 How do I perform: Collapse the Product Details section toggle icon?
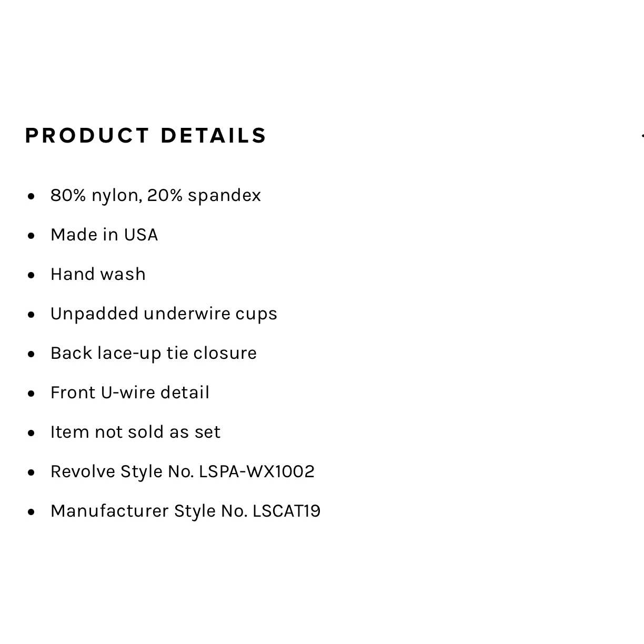click(641, 136)
